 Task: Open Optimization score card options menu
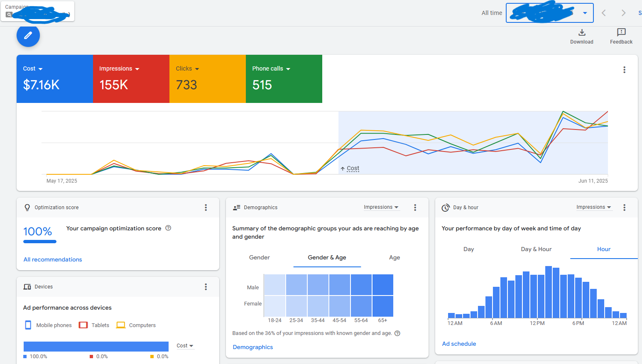[206, 208]
